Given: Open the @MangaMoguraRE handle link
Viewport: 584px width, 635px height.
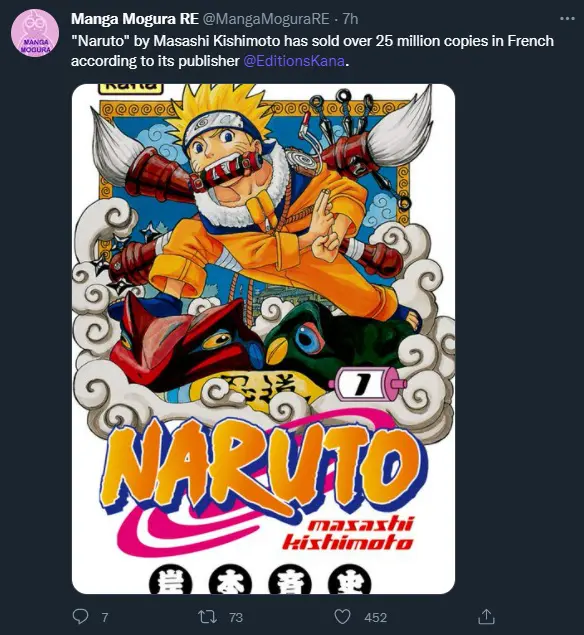Looking at the screenshot, I should click(266, 19).
